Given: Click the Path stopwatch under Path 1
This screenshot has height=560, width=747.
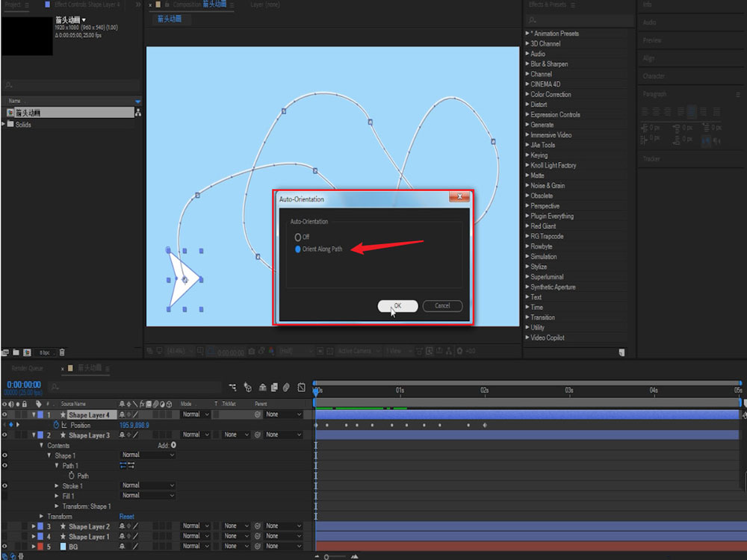Looking at the screenshot, I should click(x=71, y=476).
